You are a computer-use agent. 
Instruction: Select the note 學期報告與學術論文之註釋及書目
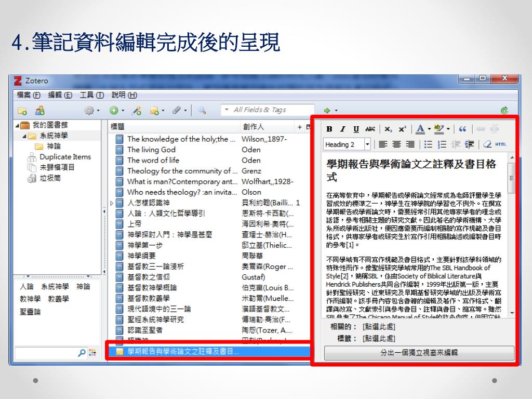click(209, 352)
